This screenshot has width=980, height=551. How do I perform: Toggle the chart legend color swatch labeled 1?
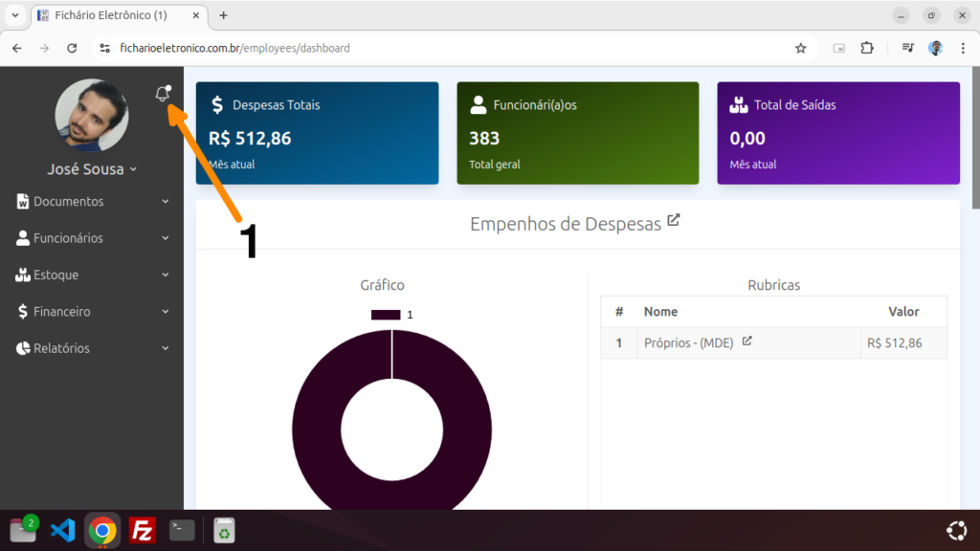(386, 315)
